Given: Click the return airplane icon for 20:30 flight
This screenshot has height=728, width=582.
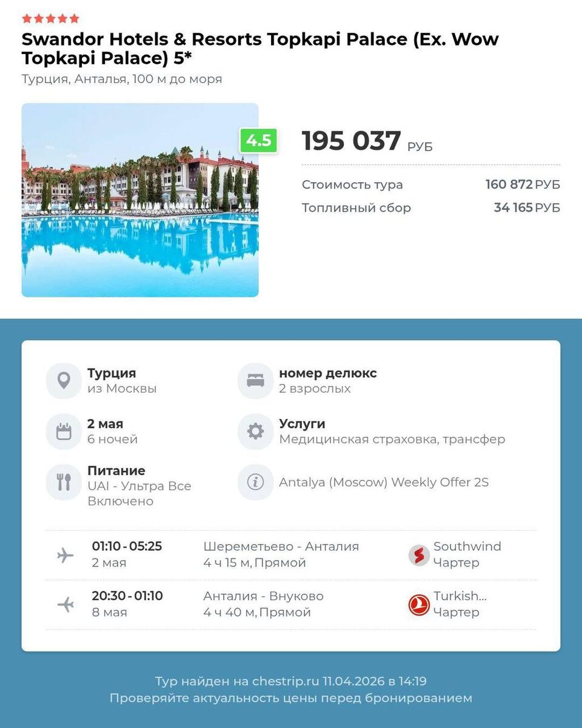Looking at the screenshot, I should pos(65,604).
